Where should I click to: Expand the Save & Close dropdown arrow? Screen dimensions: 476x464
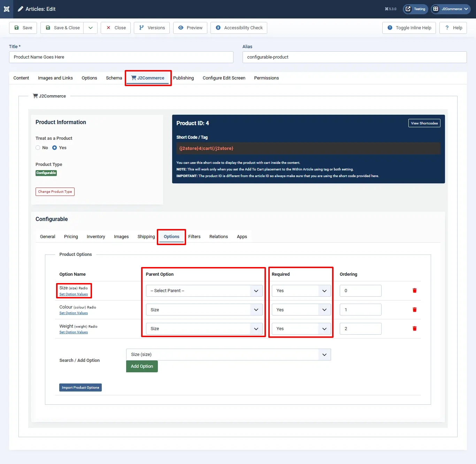coord(91,28)
